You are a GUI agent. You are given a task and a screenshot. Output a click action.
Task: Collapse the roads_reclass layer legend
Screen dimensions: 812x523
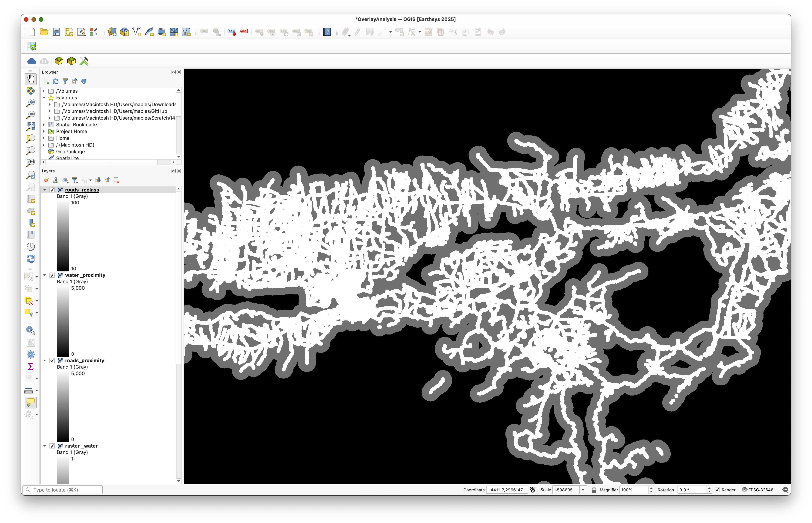click(x=45, y=190)
